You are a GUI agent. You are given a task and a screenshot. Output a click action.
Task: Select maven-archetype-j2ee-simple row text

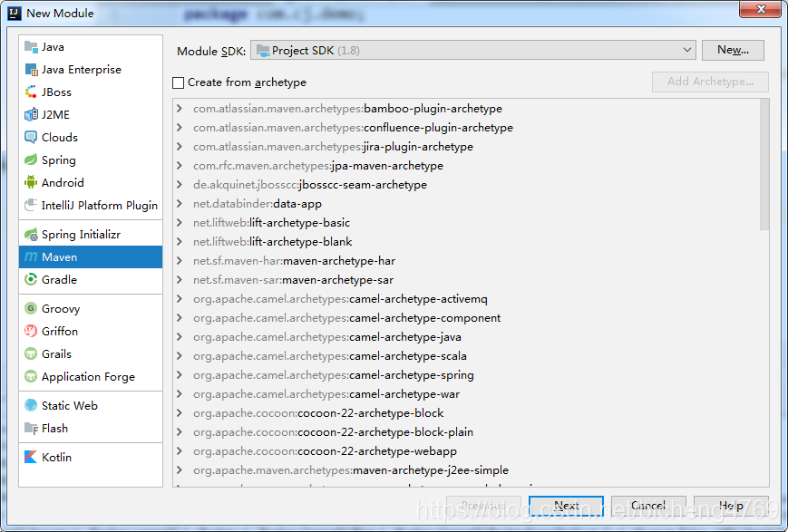pos(351,470)
